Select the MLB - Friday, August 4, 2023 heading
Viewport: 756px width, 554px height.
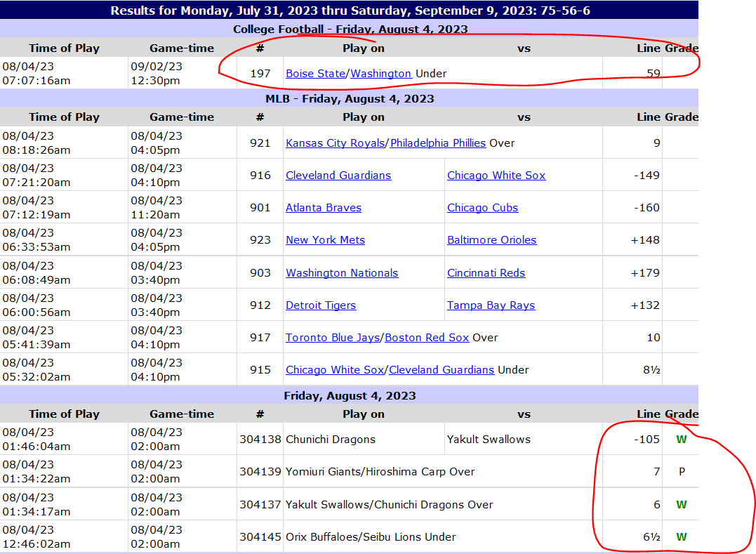coord(350,99)
